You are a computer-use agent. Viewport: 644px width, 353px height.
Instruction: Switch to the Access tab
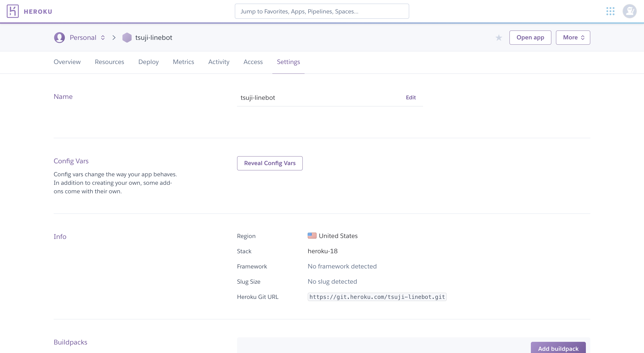click(x=253, y=62)
